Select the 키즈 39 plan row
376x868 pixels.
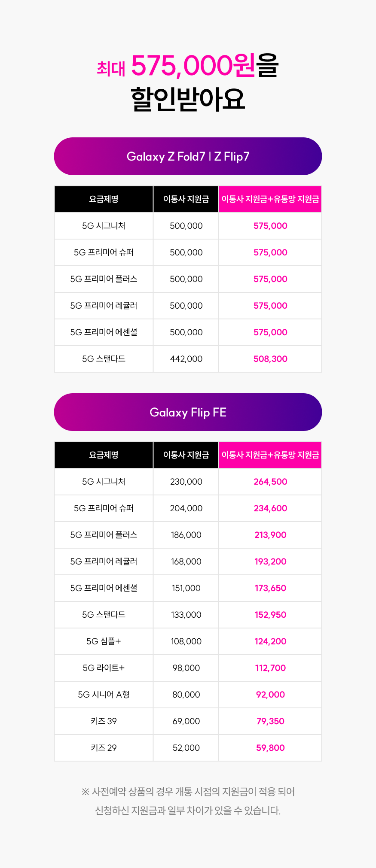(x=188, y=721)
